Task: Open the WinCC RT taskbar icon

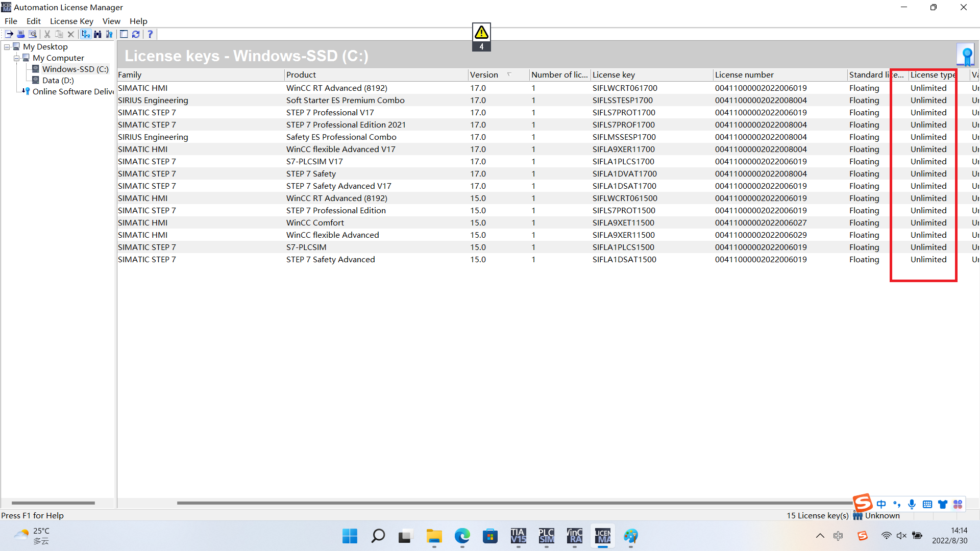Action: (574, 536)
